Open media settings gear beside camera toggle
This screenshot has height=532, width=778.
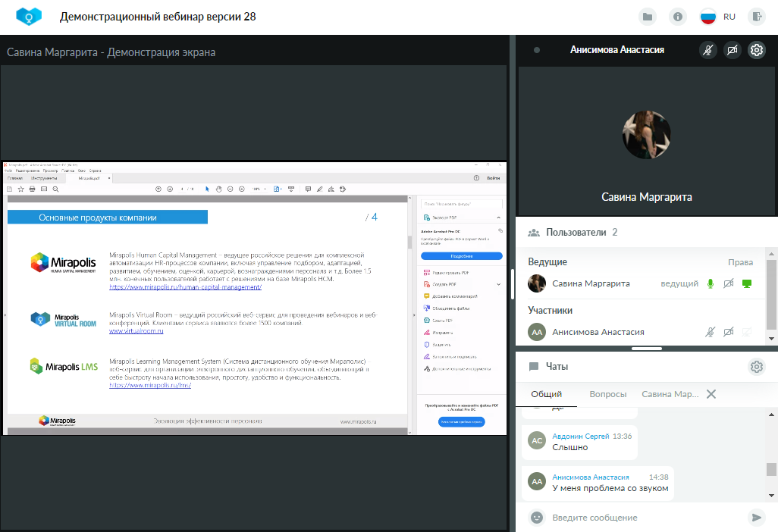(757, 49)
